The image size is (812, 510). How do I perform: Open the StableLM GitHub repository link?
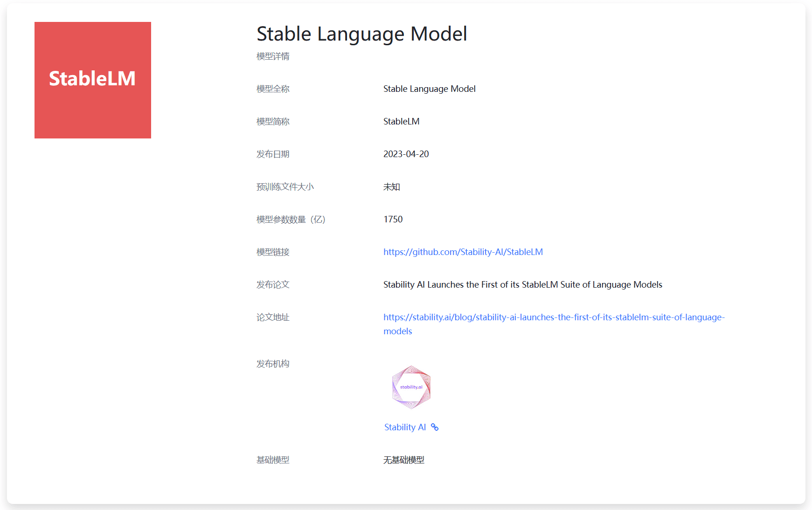(463, 252)
